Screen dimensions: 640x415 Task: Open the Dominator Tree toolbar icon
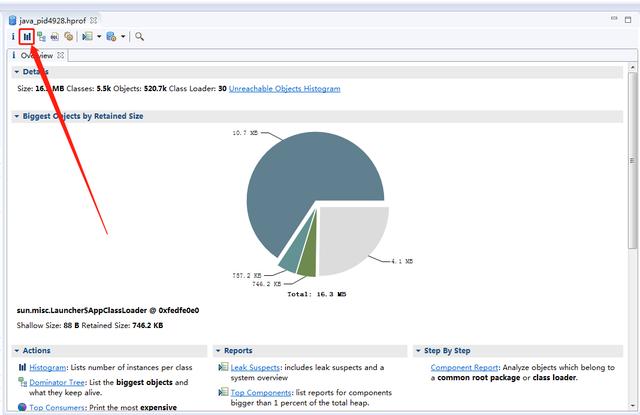click(41, 37)
